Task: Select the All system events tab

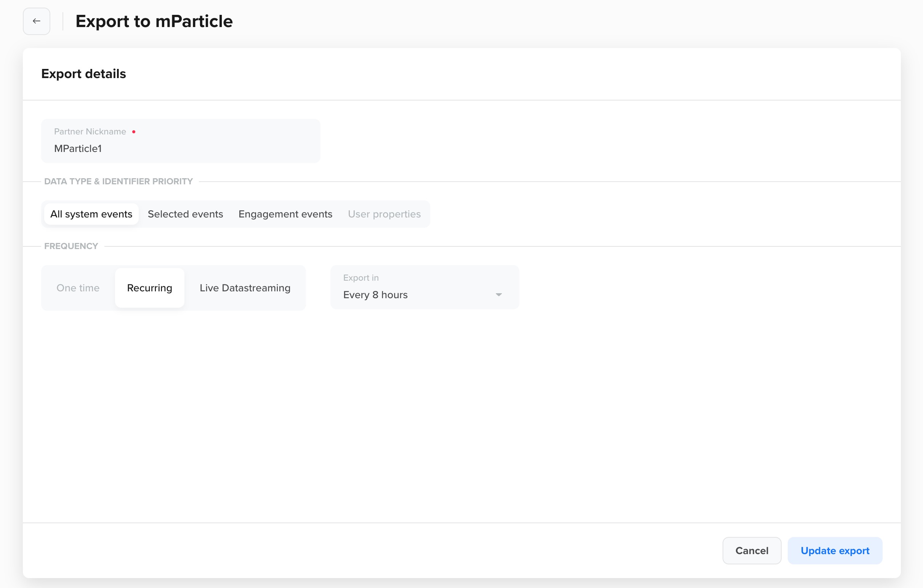Action: [91, 214]
